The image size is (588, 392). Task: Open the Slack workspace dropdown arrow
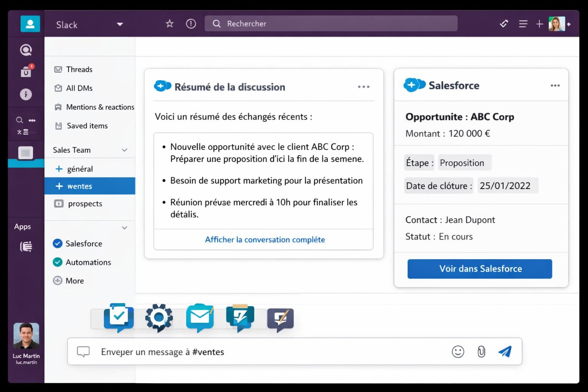click(x=120, y=24)
